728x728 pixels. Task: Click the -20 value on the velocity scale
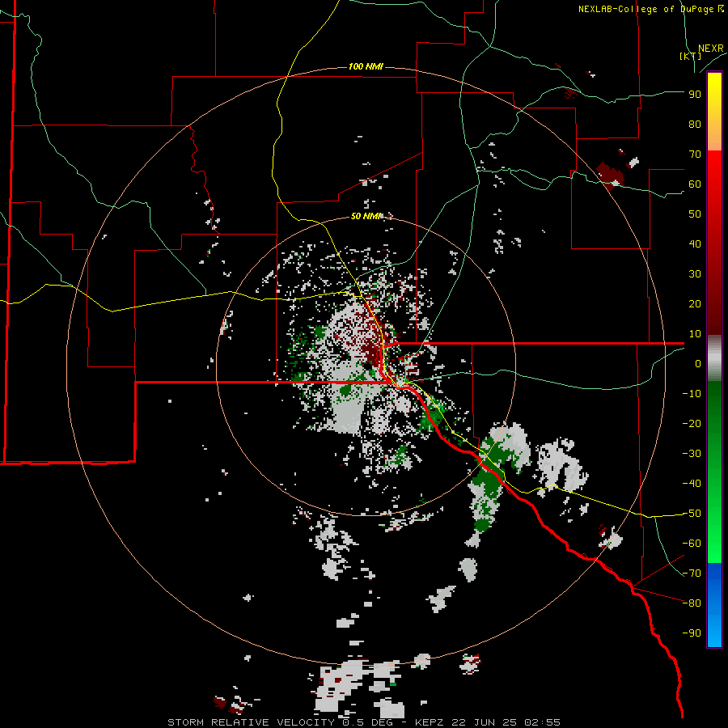[x=692, y=424]
